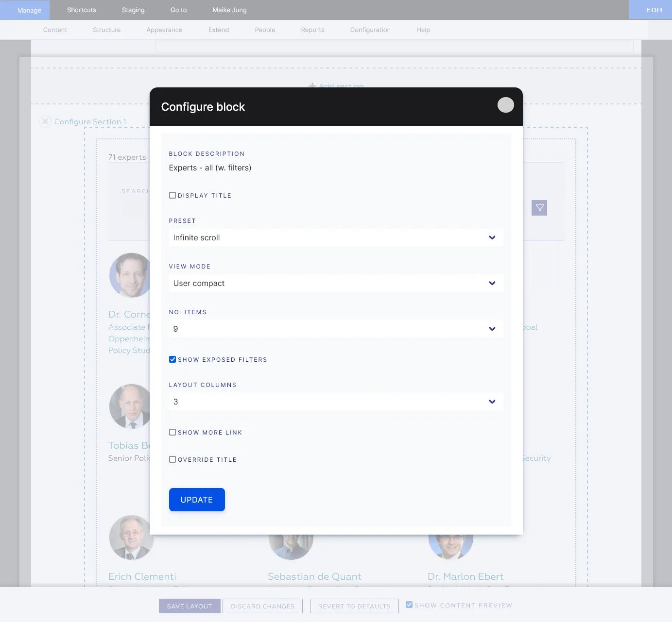The height and width of the screenshot is (622, 672).
Task: Expand the No. Items dropdown
Action: [336, 329]
